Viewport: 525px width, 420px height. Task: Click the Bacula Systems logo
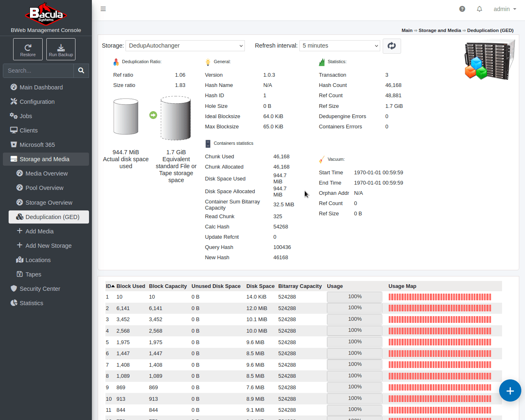(46, 14)
